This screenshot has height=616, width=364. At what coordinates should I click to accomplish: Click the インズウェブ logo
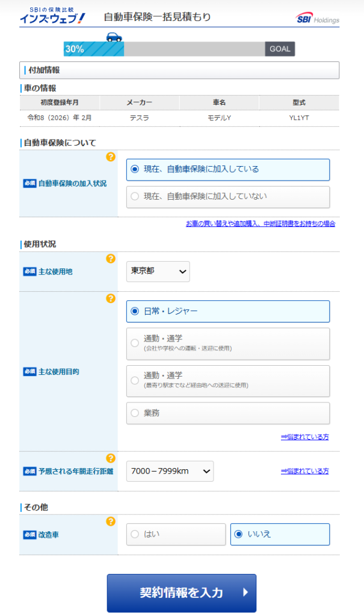pyautogui.click(x=52, y=16)
